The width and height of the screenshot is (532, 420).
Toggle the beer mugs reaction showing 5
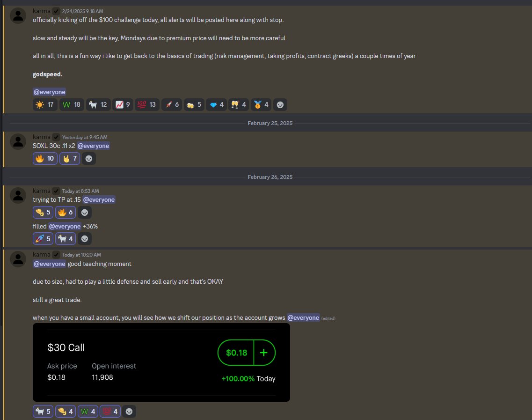point(194,104)
